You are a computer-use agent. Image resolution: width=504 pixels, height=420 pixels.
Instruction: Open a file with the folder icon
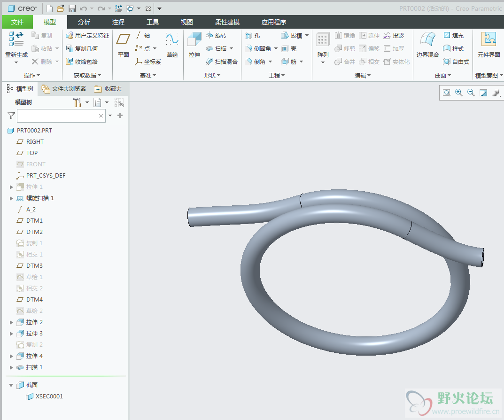tap(60, 8)
